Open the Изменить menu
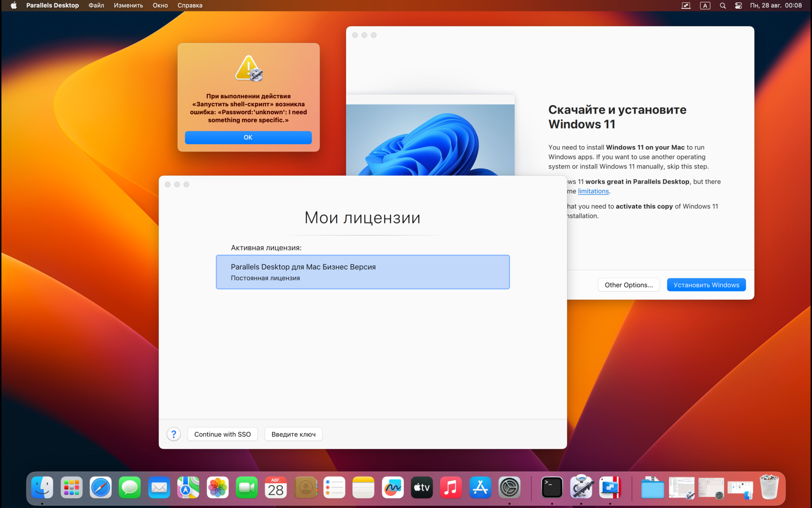The width and height of the screenshot is (812, 508). (x=128, y=6)
